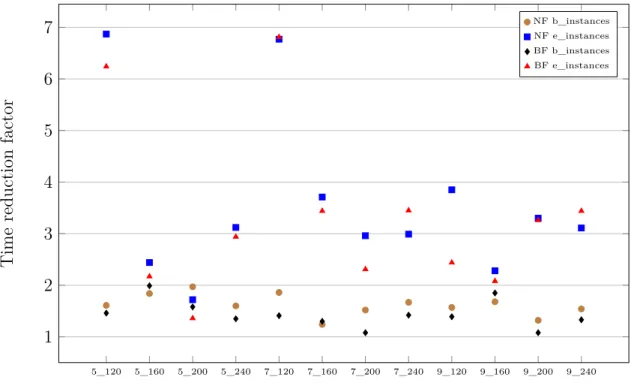
Task: Click the x-axis label 5_200
Action: click(192, 372)
